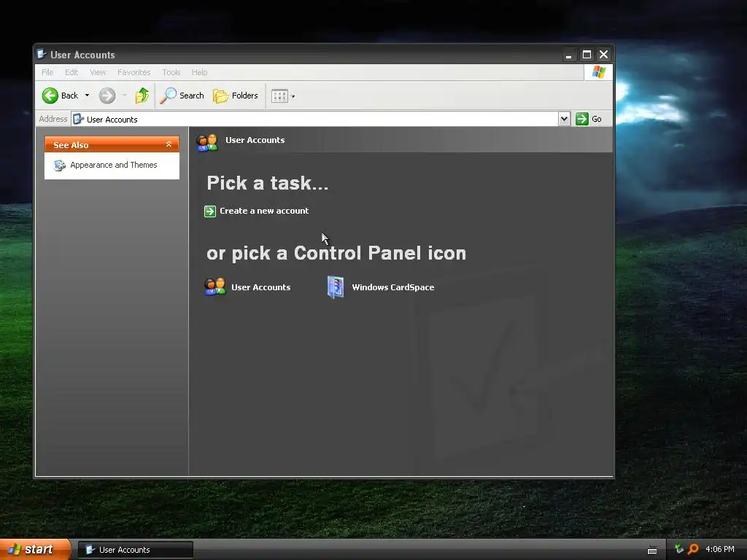Open the View menu
The height and width of the screenshot is (560, 747).
point(98,72)
